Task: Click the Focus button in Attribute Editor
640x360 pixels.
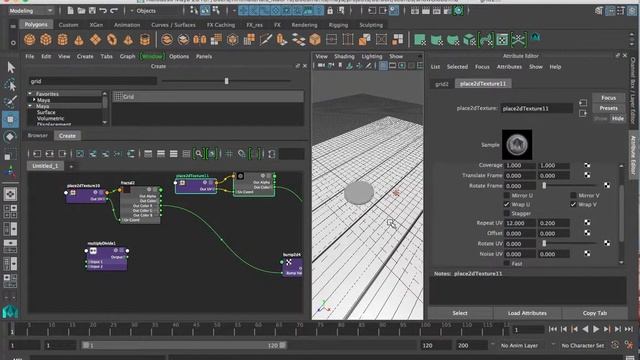Action: (x=608, y=98)
